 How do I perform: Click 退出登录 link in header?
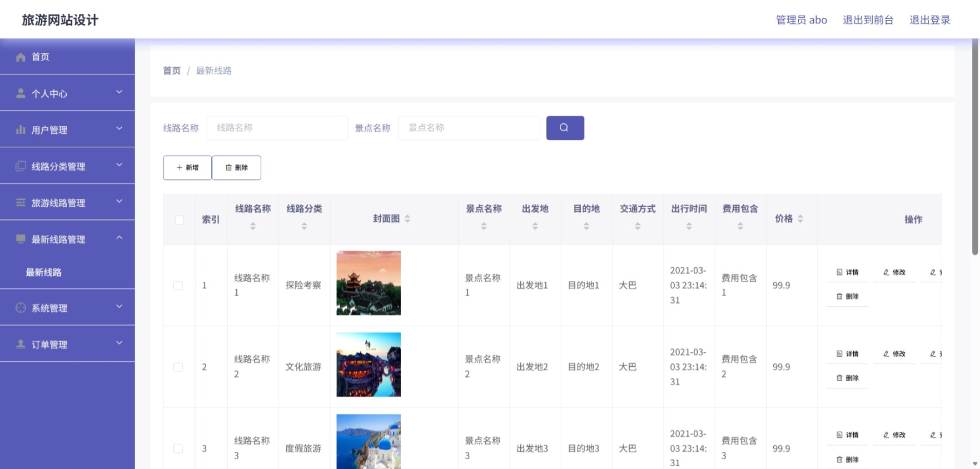coord(929,20)
